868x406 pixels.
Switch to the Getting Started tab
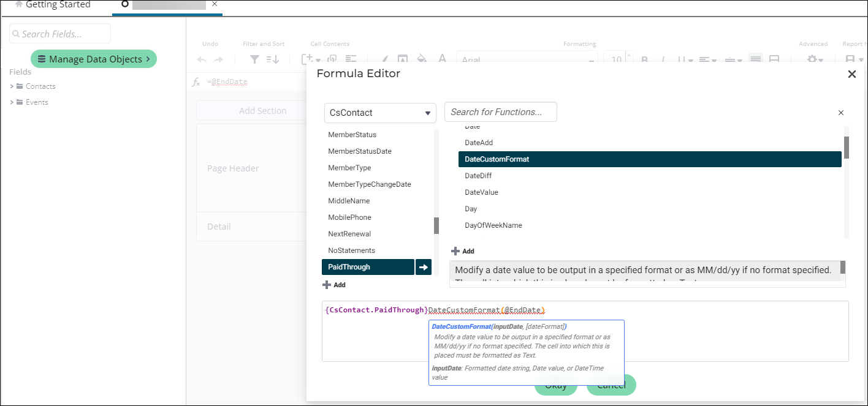(53, 5)
